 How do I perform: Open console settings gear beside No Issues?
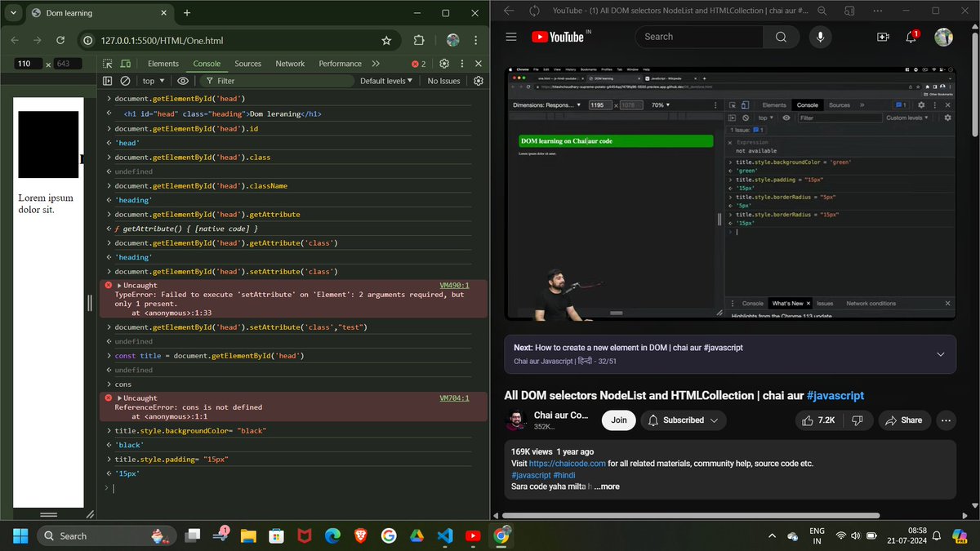[x=479, y=81]
